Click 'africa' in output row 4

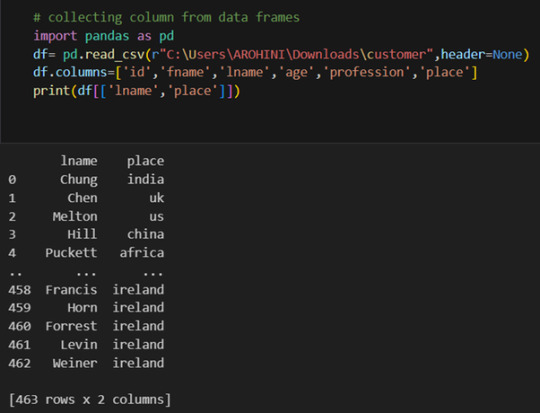[142, 253]
